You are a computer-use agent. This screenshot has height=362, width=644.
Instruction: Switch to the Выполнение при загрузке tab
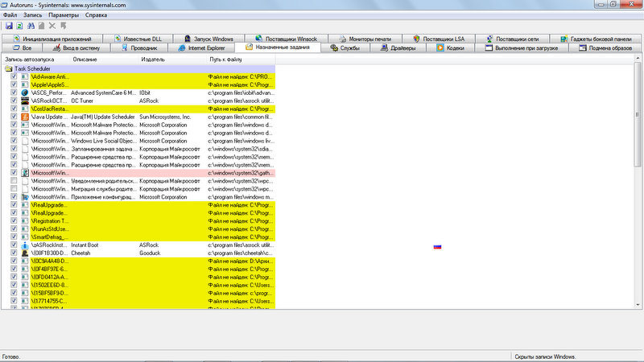pyautogui.click(x=521, y=48)
